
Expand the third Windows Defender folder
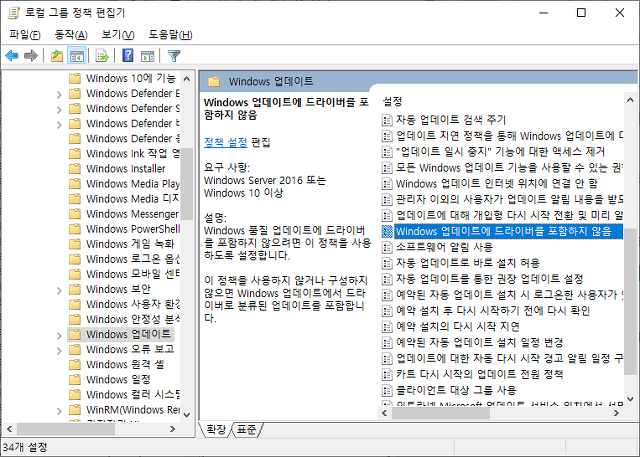coord(59,125)
